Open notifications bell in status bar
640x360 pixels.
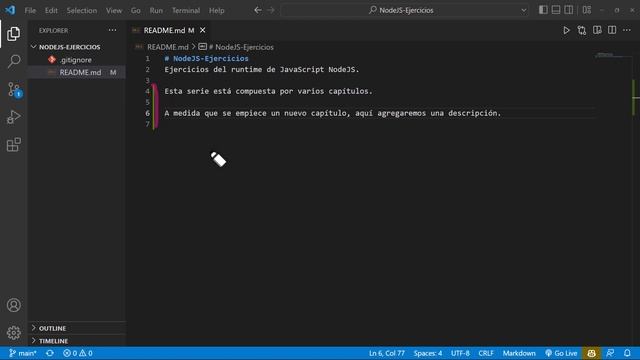pyautogui.click(x=627, y=353)
